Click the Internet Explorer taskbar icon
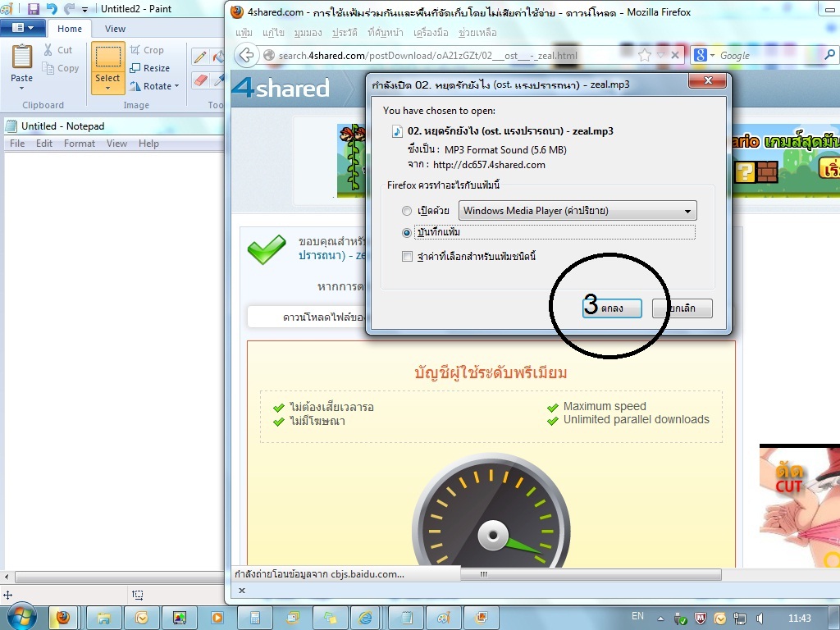This screenshot has width=840, height=630. pos(366,618)
